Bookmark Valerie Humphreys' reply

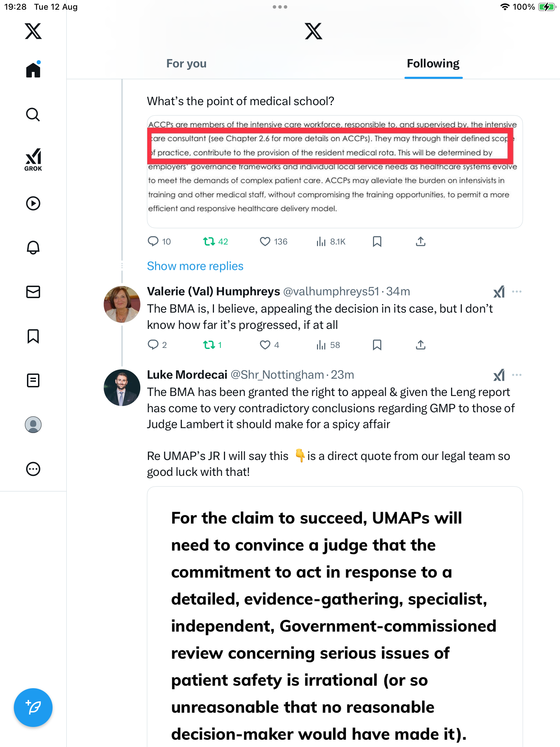click(x=377, y=345)
